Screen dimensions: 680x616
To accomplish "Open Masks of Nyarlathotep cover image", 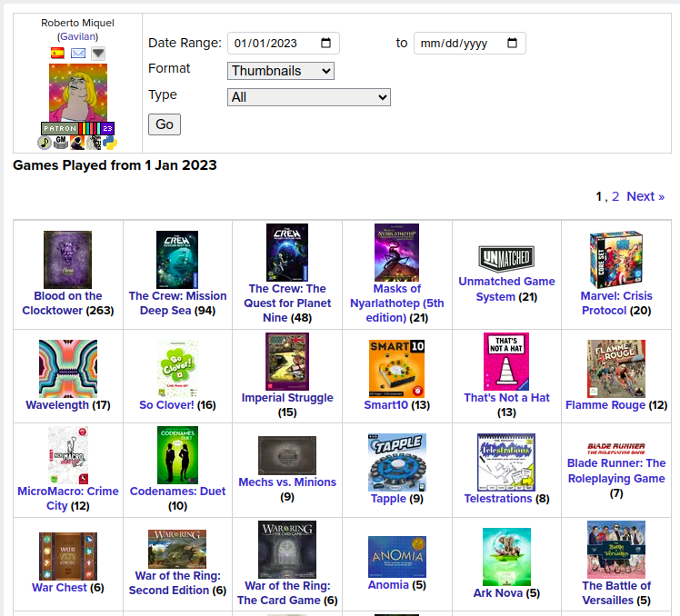I will [x=396, y=253].
